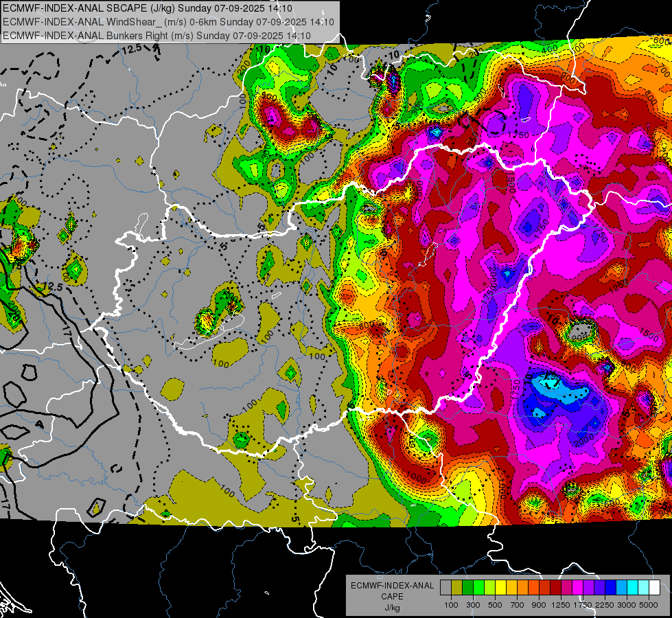Click the legend label 5000
This screenshot has width=672, height=618.
(649, 605)
